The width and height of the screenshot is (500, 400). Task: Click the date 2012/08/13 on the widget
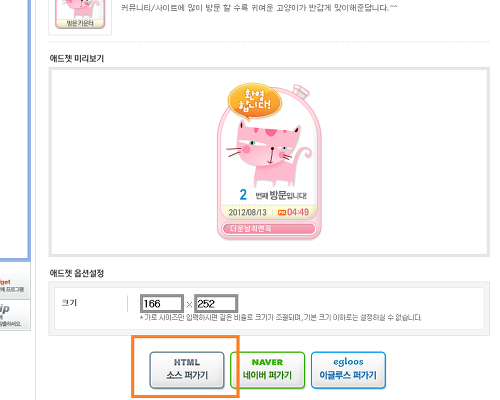coord(247,212)
